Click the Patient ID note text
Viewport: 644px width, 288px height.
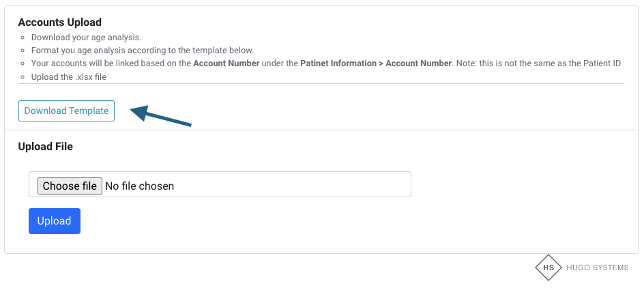pyautogui.click(x=539, y=63)
